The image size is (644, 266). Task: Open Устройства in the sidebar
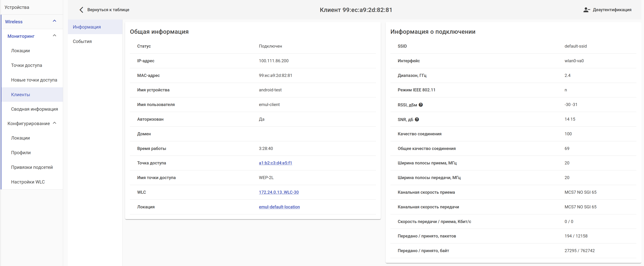click(x=17, y=7)
